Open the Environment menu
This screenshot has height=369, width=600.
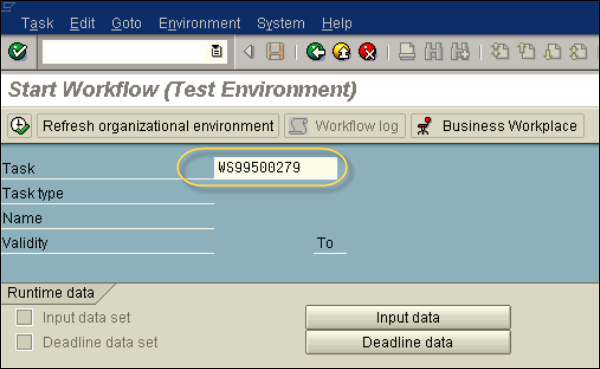click(199, 24)
